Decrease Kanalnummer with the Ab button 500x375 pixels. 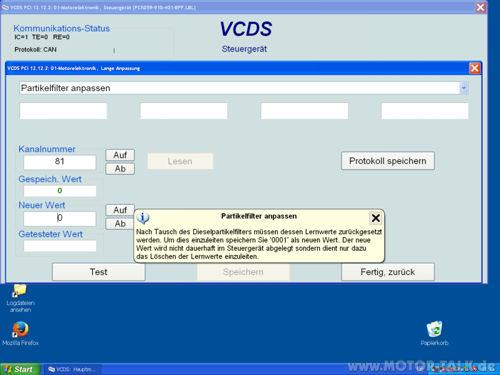pos(120,169)
